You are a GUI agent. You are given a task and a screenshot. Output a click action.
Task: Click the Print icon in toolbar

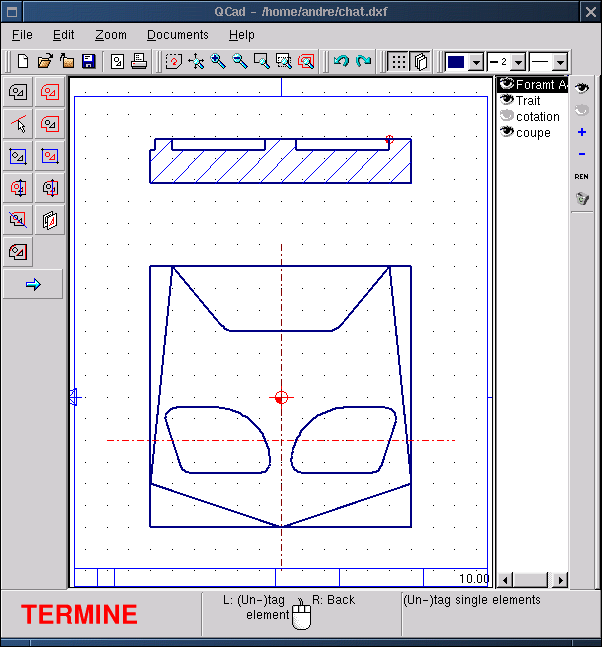(139, 61)
